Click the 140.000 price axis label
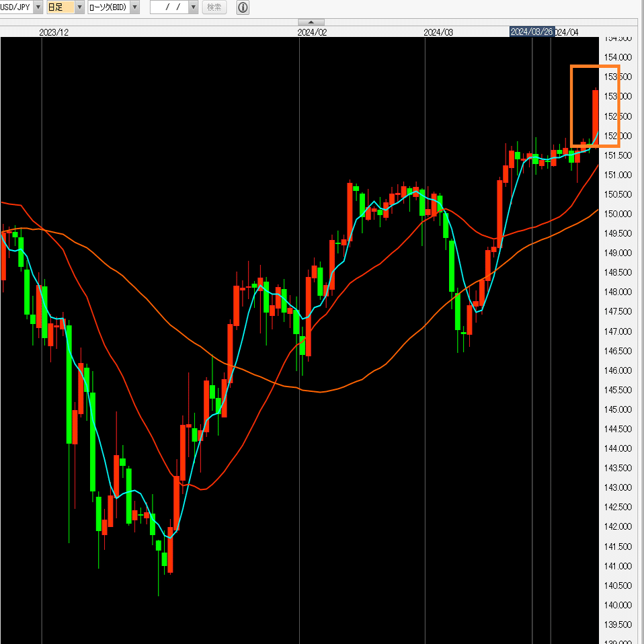 tap(618, 605)
